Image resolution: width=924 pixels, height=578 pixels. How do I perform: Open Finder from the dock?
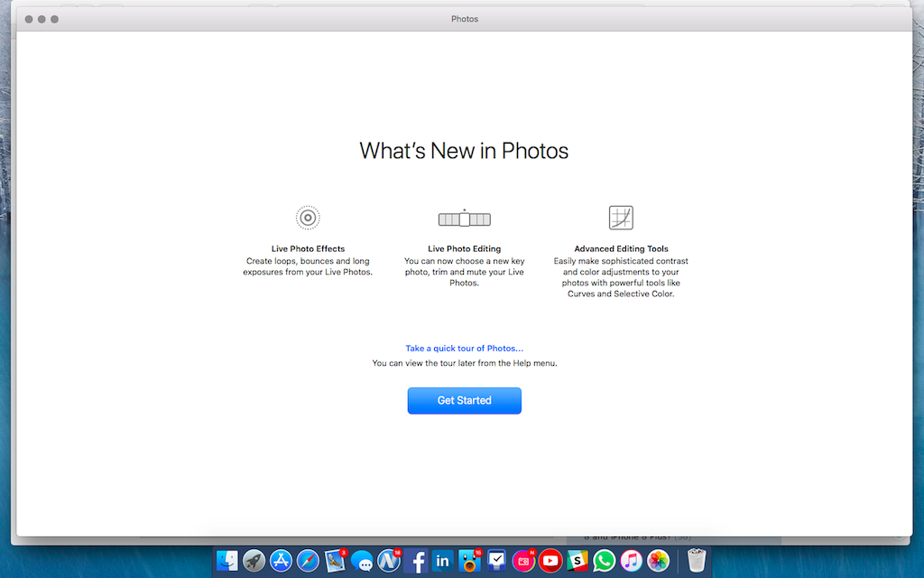click(x=226, y=561)
